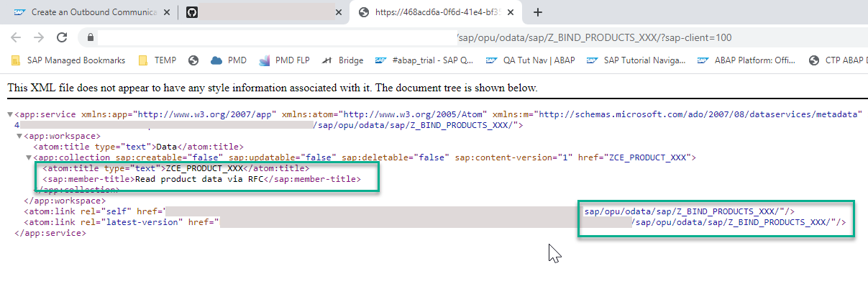Image resolution: width=868 pixels, height=284 pixels.
Task: Open the PMD FLP bookmark
Action: tap(284, 60)
